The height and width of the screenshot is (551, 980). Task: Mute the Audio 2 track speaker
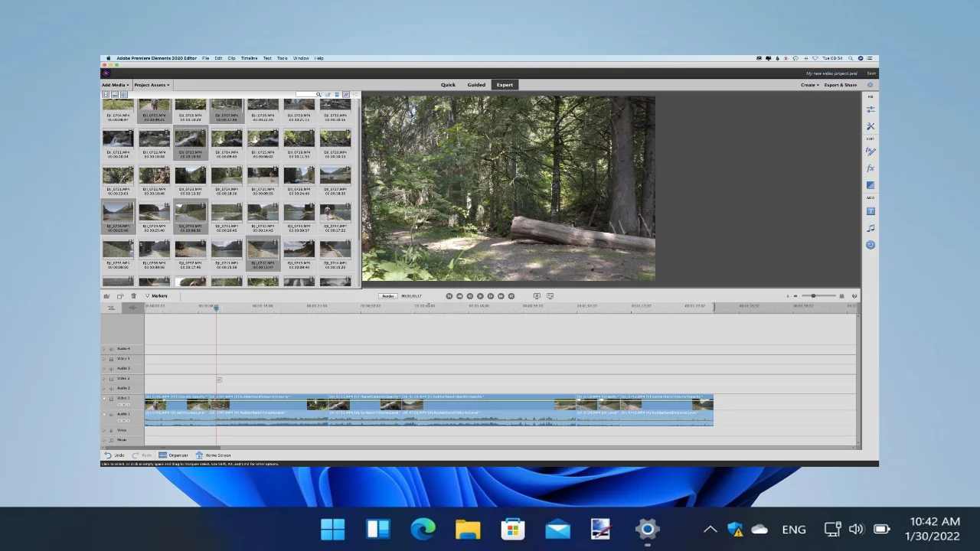coord(112,389)
